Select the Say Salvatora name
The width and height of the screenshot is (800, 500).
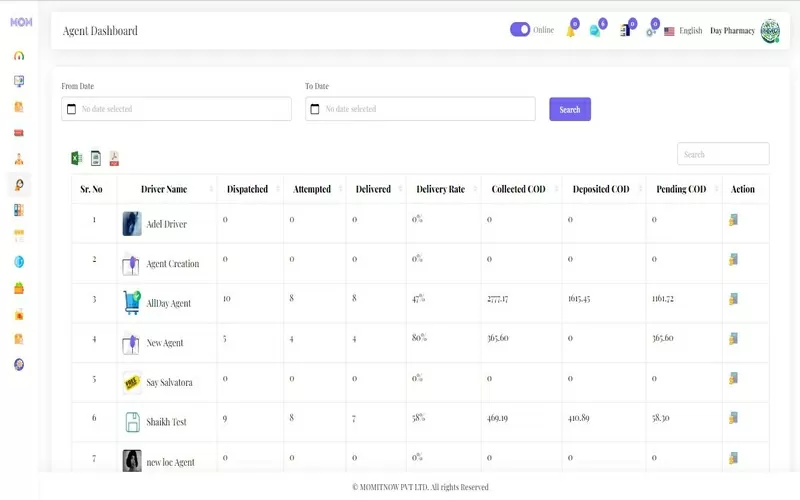tap(169, 383)
